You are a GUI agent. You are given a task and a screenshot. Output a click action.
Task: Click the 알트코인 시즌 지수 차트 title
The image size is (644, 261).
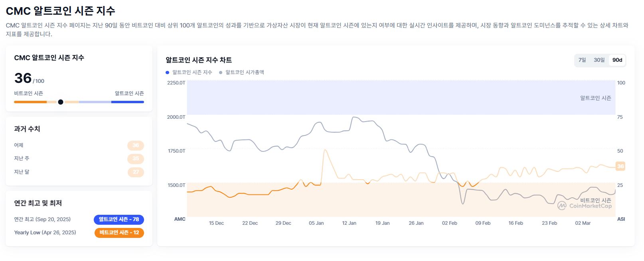coord(198,60)
